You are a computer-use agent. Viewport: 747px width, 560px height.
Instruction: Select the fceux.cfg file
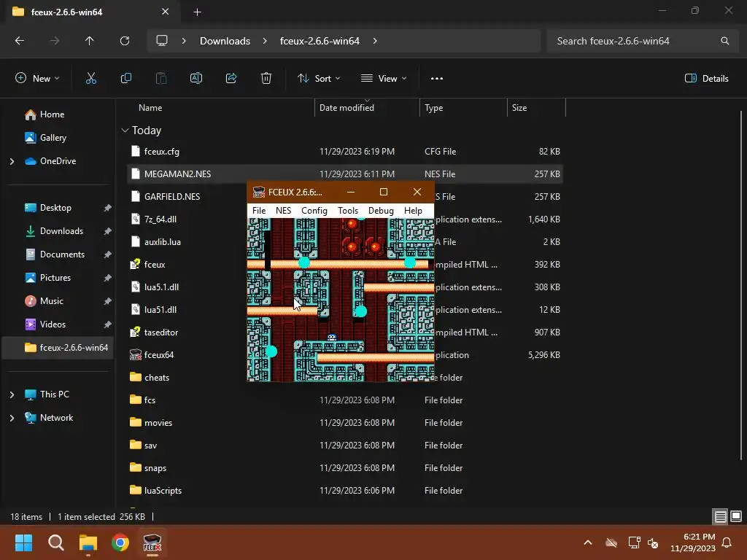(345, 152)
